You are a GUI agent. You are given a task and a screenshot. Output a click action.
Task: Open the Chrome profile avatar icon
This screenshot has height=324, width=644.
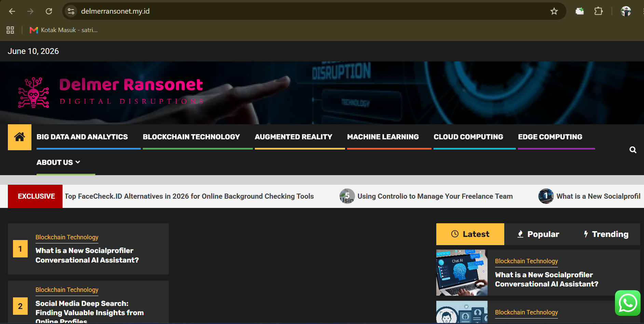tap(626, 11)
